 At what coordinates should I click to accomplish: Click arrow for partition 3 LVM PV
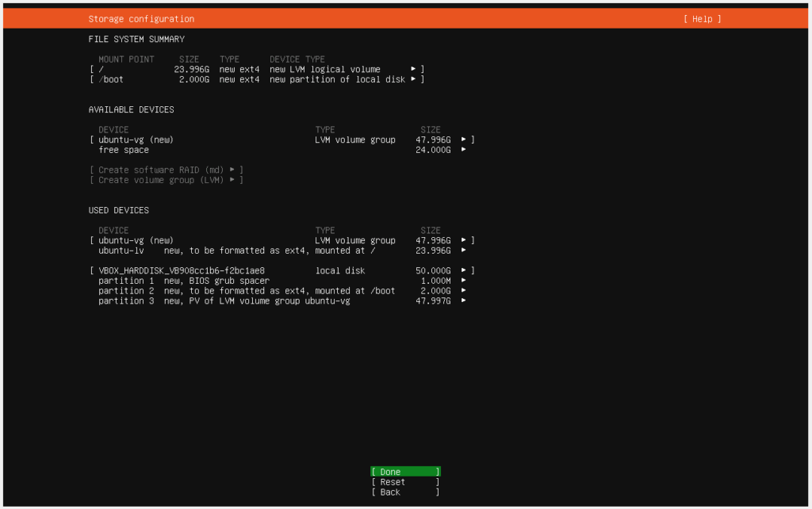464,301
